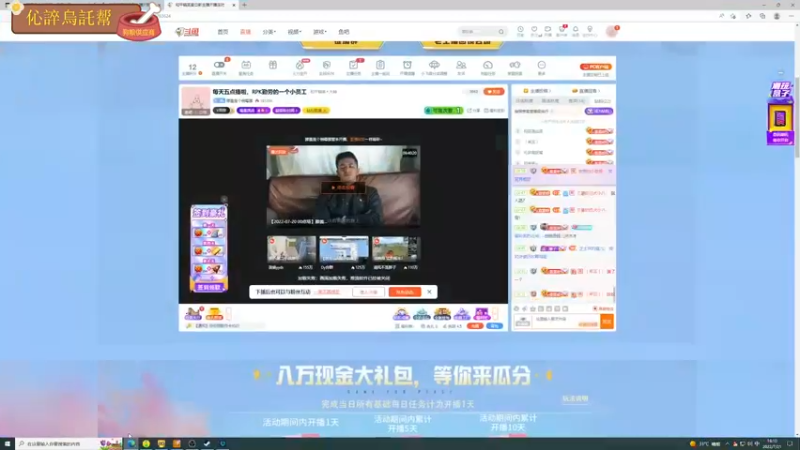Click the search magnifier icon in header
The height and width of the screenshot is (450, 800).
(501, 32)
